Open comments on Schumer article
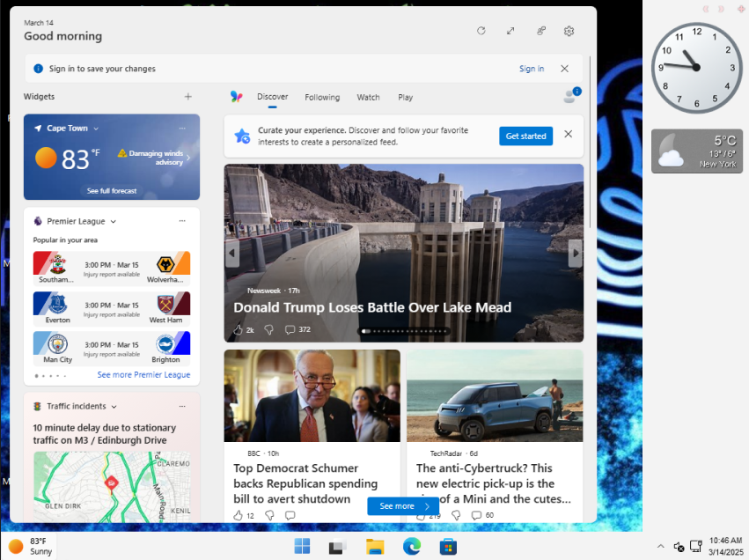The height and width of the screenshot is (560, 749). pyautogui.click(x=290, y=516)
